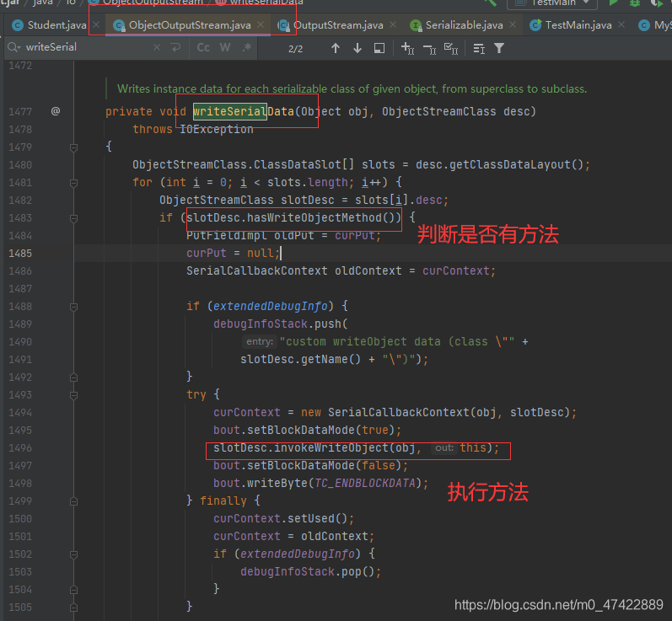Toggle search in selection only icon
The height and width of the screenshot is (621, 672).
pyautogui.click(x=379, y=48)
